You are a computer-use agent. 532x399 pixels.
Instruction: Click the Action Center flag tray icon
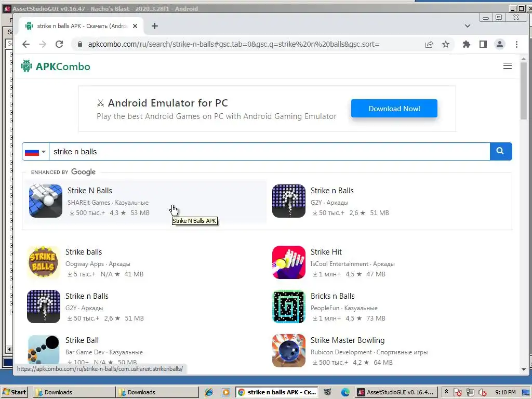(458, 392)
